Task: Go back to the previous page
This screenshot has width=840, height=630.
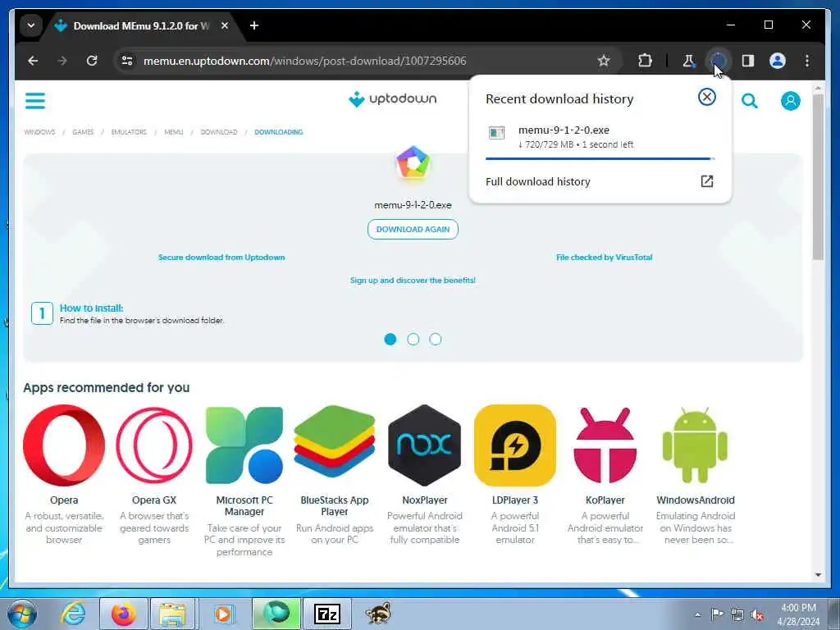Action: [33, 61]
